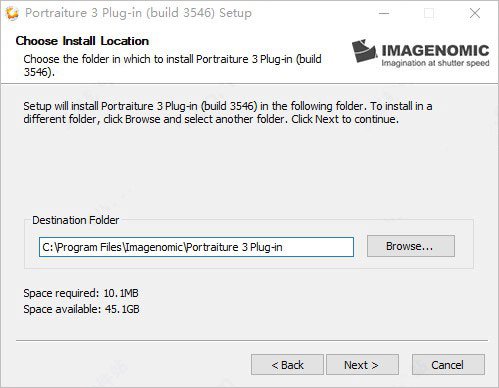499x388 pixels.
Task: Place cursor in empty end of path field
Action: 317,247
